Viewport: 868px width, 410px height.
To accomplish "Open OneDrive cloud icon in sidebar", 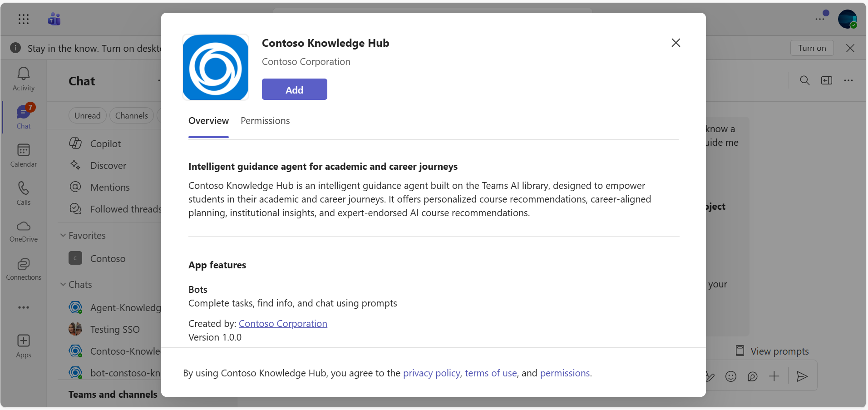I will tap(24, 226).
